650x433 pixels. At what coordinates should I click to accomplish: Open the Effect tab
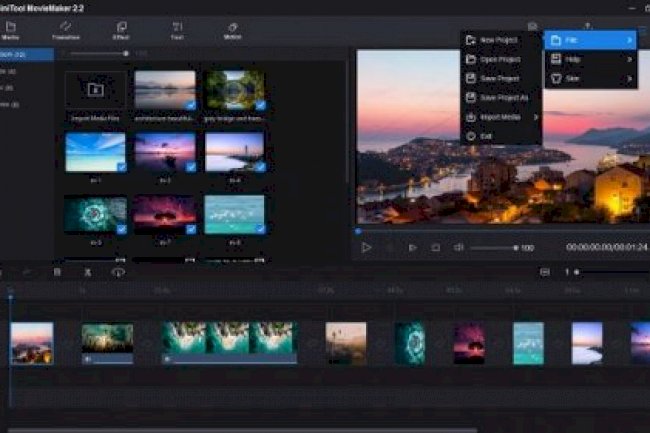point(121,30)
